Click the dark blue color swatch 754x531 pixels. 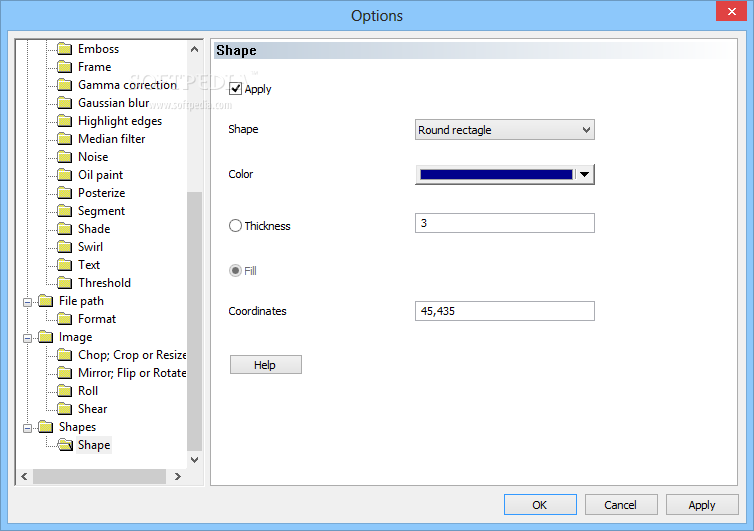496,175
